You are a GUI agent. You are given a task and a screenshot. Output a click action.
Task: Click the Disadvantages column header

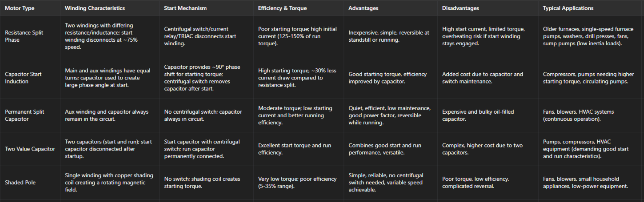[460, 8]
